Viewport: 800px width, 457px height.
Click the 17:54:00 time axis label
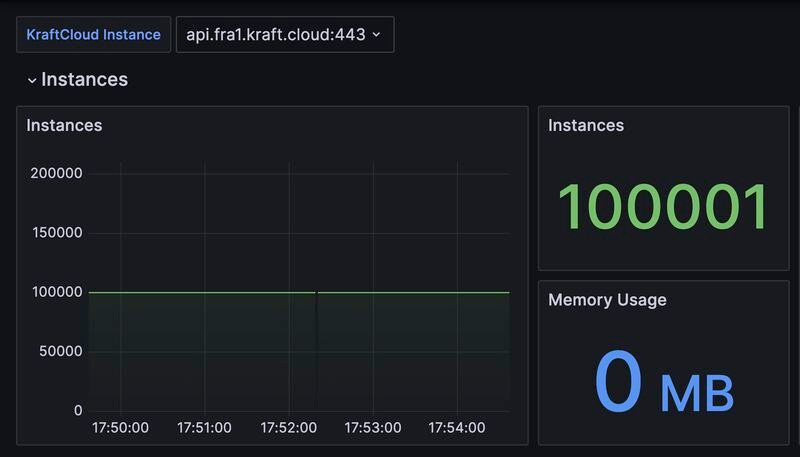pos(457,427)
